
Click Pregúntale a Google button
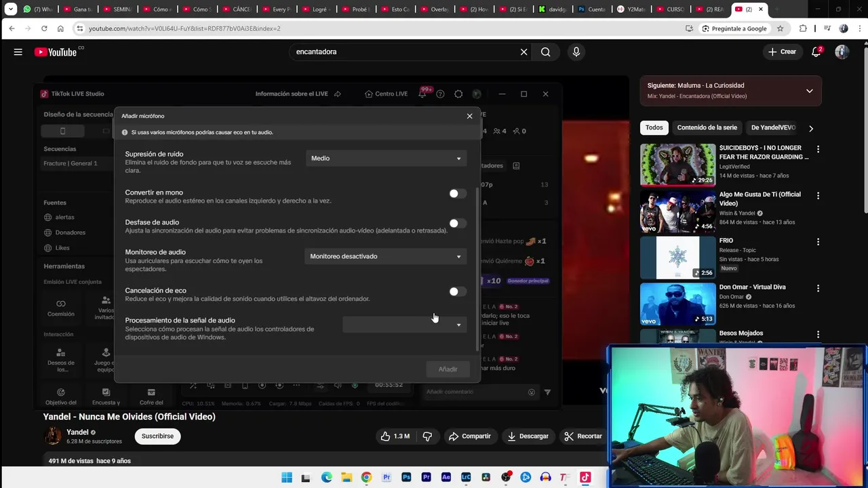coord(734,28)
